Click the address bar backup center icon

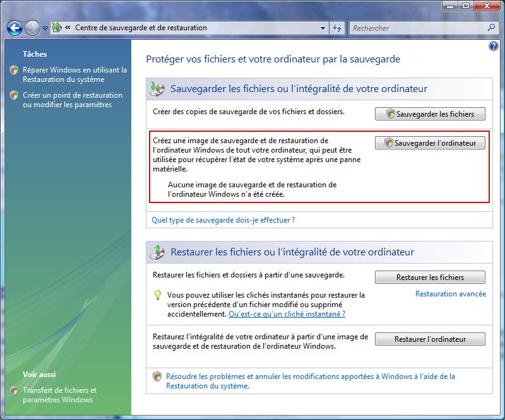coord(57,27)
